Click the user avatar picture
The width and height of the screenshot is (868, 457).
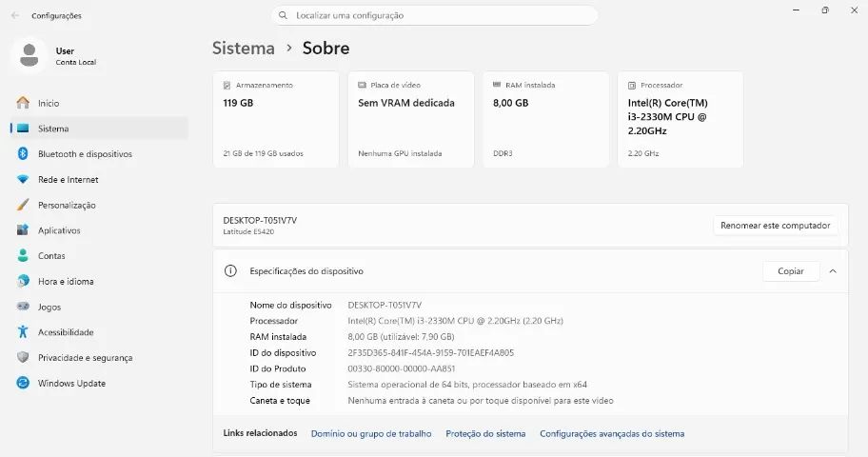(29, 55)
